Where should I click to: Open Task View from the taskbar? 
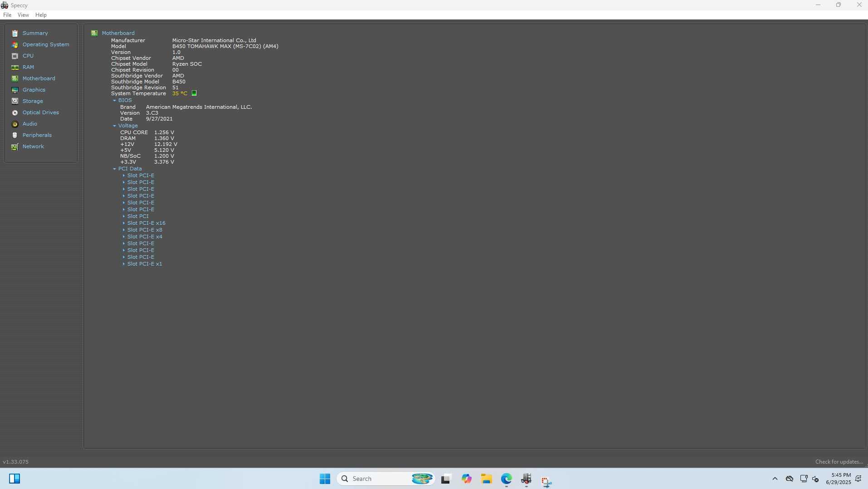pos(446,479)
